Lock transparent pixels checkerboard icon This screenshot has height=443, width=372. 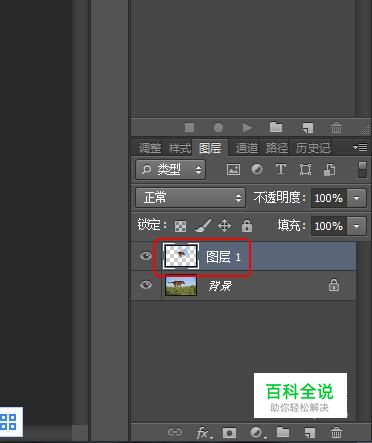point(180,226)
